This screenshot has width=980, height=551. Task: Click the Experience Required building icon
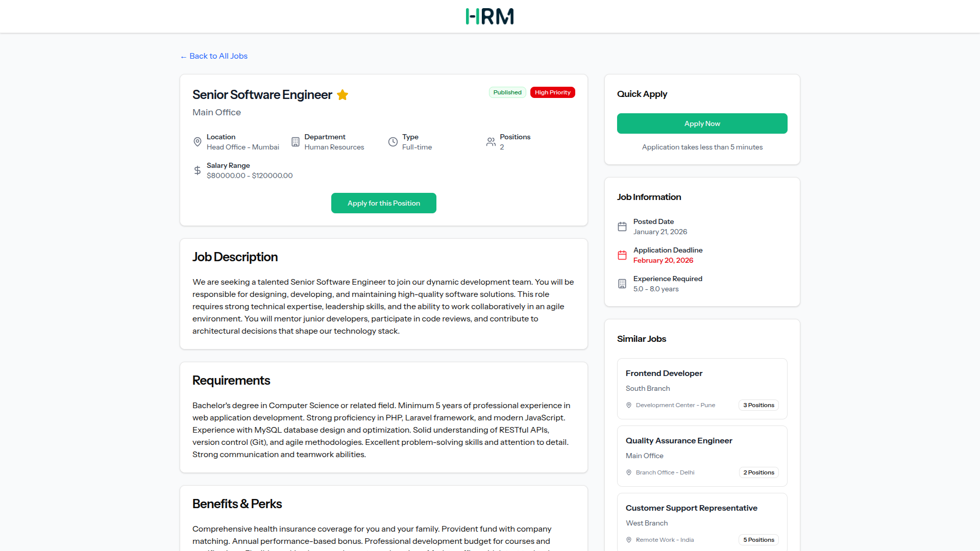[x=622, y=284]
